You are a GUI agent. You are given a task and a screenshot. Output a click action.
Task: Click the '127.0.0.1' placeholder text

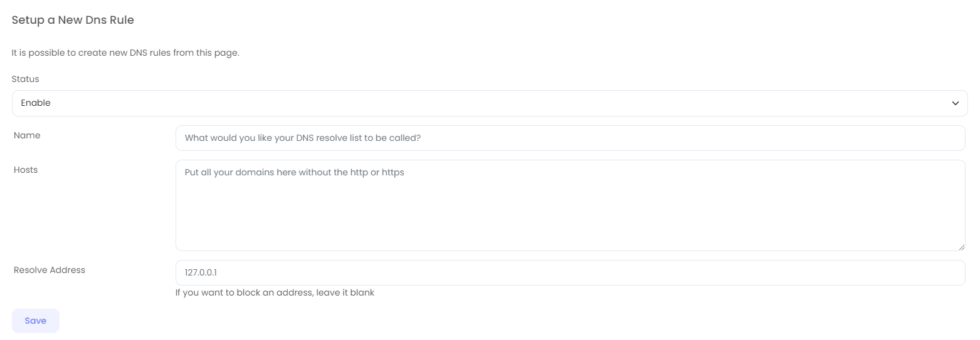(x=201, y=272)
